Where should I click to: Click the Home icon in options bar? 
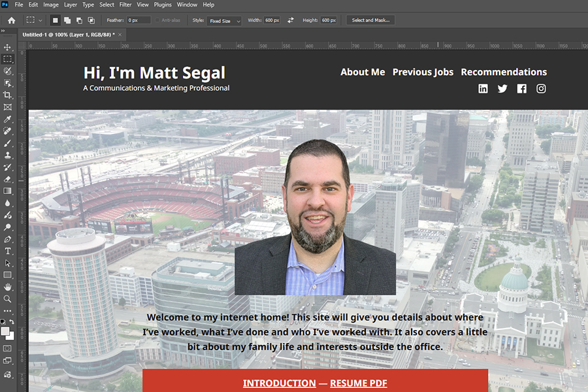(11, 20)
